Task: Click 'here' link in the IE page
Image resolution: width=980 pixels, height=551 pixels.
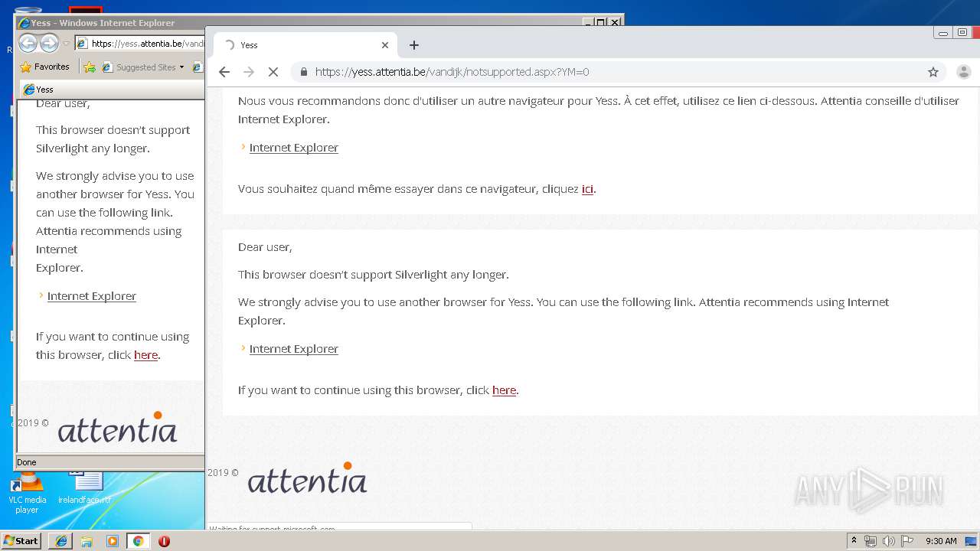Action: (145, 355)
